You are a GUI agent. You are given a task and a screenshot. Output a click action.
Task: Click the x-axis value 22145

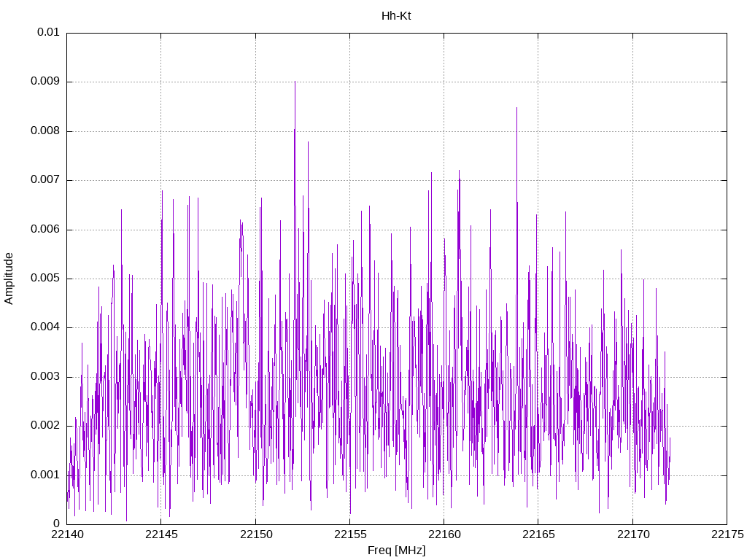click(161, 534)
